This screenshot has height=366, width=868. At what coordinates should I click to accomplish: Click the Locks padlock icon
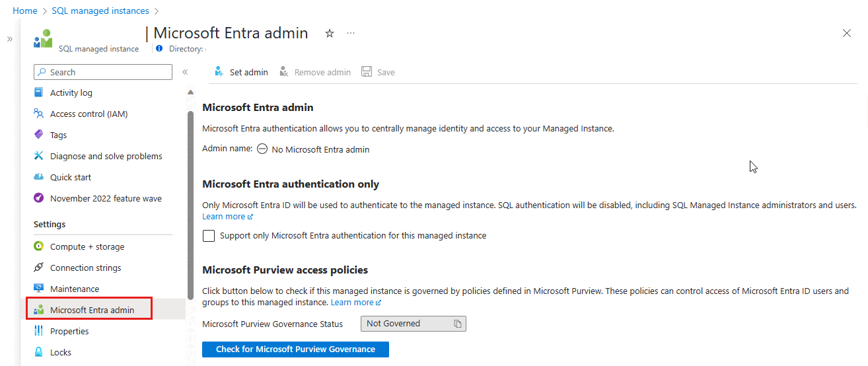(x=39, y=352)
